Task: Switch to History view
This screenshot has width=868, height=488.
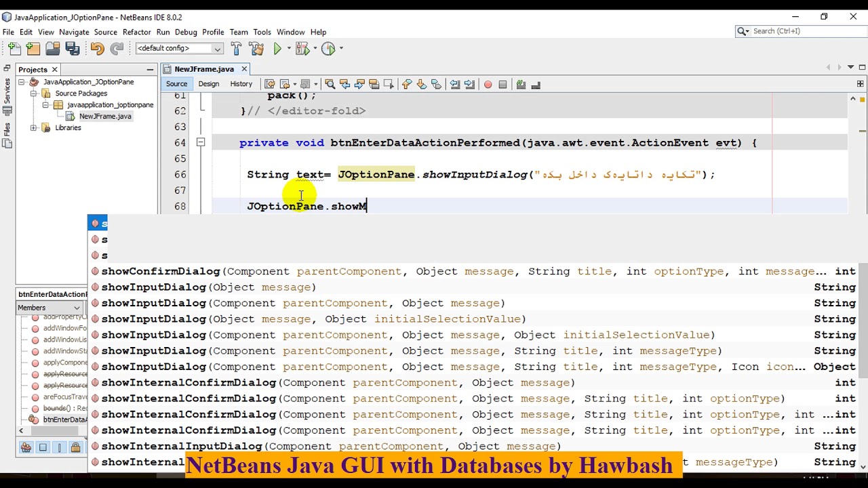Action: pyautogui.click(x=241, y=84)
